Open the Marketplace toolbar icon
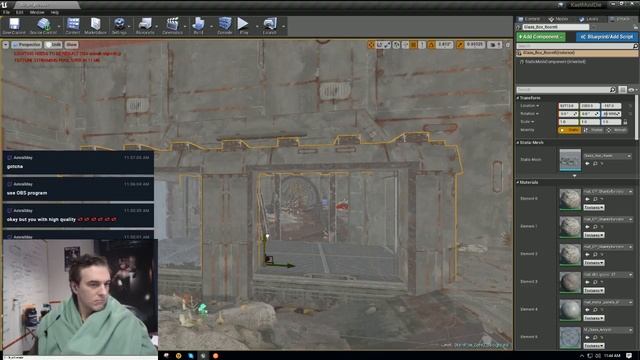The height and width of the screenshot is (360, 640). 96,26
